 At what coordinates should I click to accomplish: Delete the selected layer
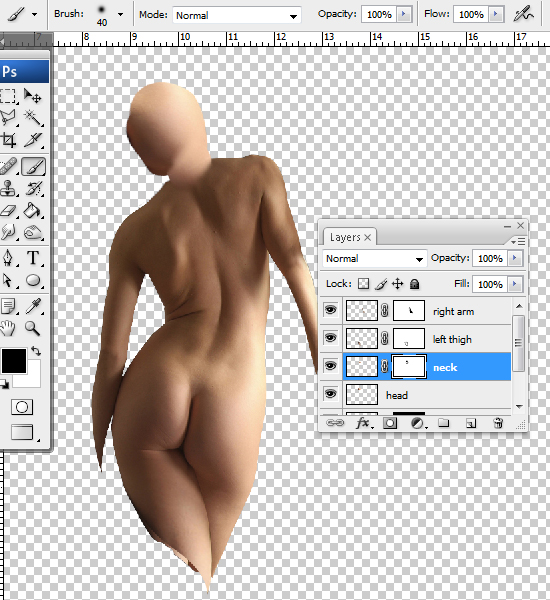[x=498, y=423]
